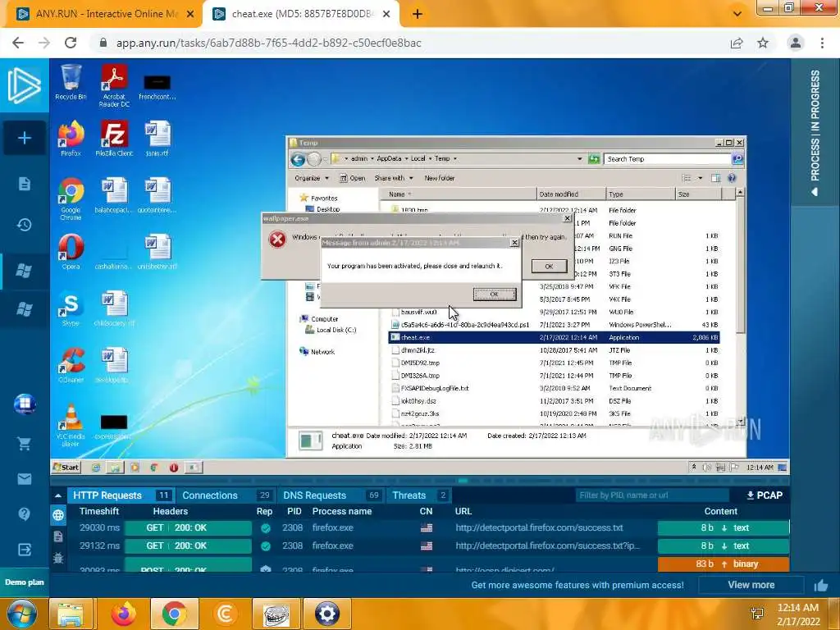The image size is (840, 630).
Task: Click the ANY.RUN logo in the sidebar
Action: coord(24,85)
